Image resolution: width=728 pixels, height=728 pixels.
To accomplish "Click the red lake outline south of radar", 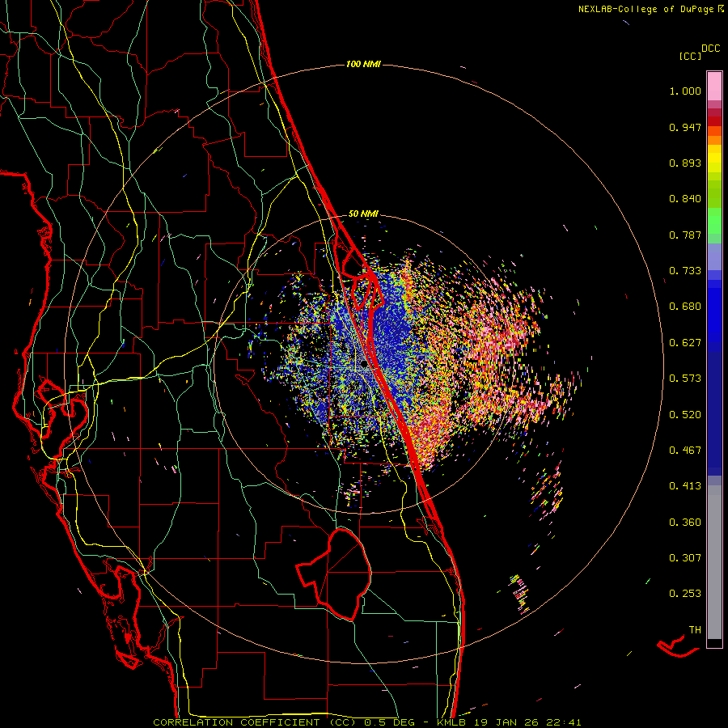I will click(x=334, y=574).
